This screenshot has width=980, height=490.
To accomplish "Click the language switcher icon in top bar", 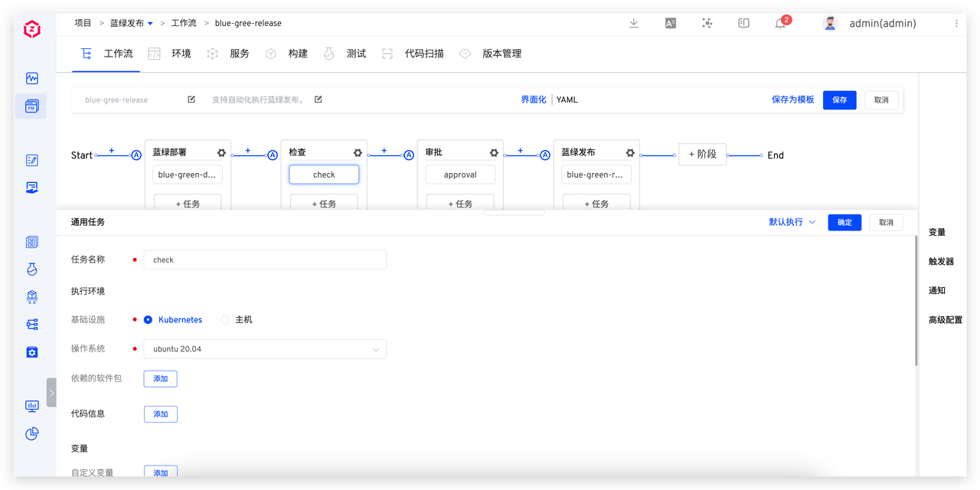I will click(x=670, y=23).
